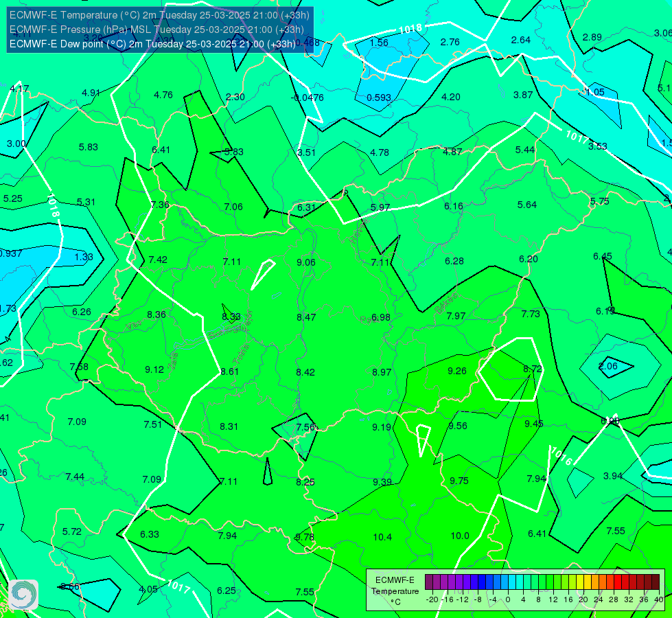Click the map value 3.00

pyautogui.click(x=16, y=144)
